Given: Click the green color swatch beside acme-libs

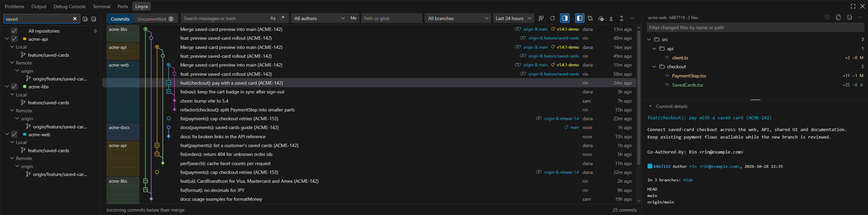Looking at the screenshot, I should (x=24, y=87).
